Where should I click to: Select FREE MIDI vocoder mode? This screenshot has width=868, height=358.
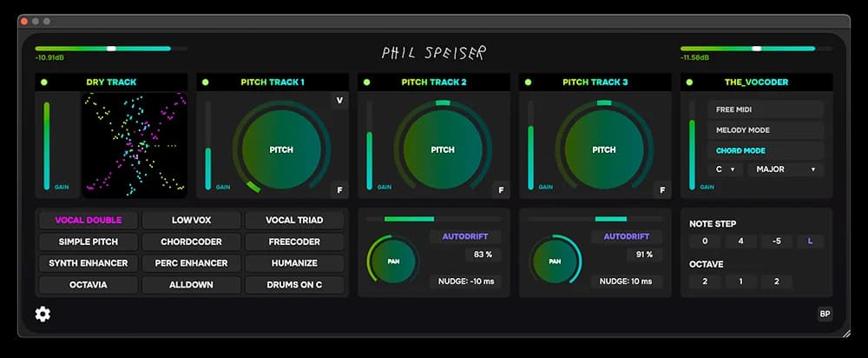tap(766, 109)
